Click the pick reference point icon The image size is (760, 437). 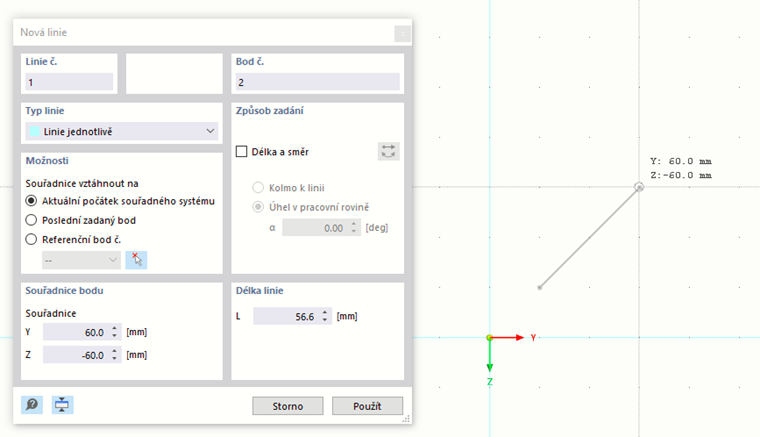pyautogui.click(x=136, y=259)
